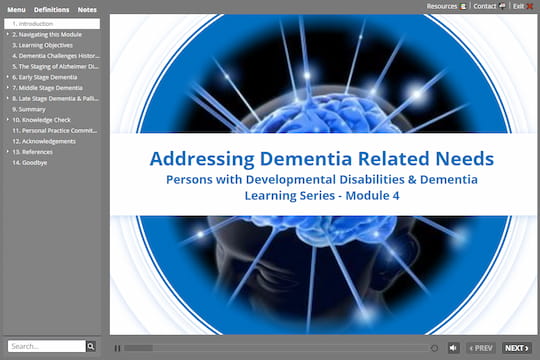The width and height of the screenshot is (540, 360).
Task: Expand 10. Knowledge Check arrow
Action: [x=8, y=120]
